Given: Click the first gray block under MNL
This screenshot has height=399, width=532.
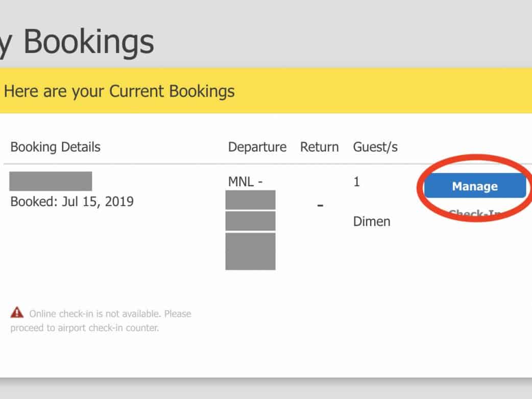Looking at the screenshot, I should tap(250, 199).
